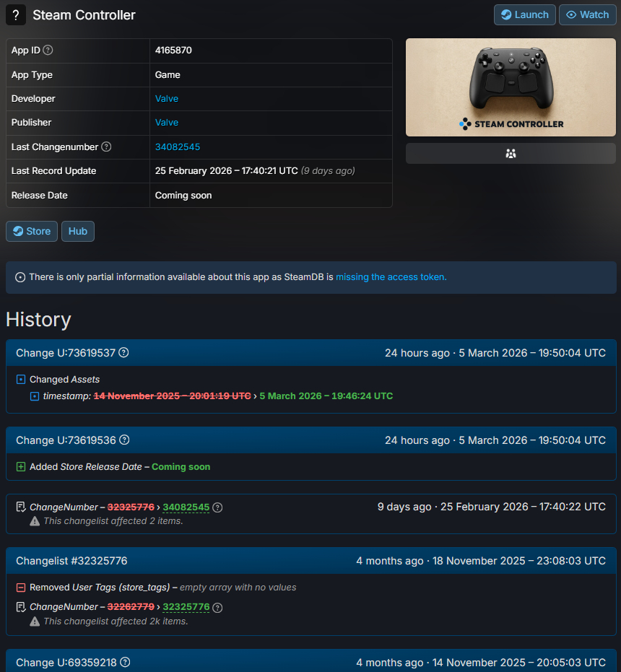Viewport: 621px width, 672px height.
Task: Open the Valve developer link
Action: click(167, 99)
